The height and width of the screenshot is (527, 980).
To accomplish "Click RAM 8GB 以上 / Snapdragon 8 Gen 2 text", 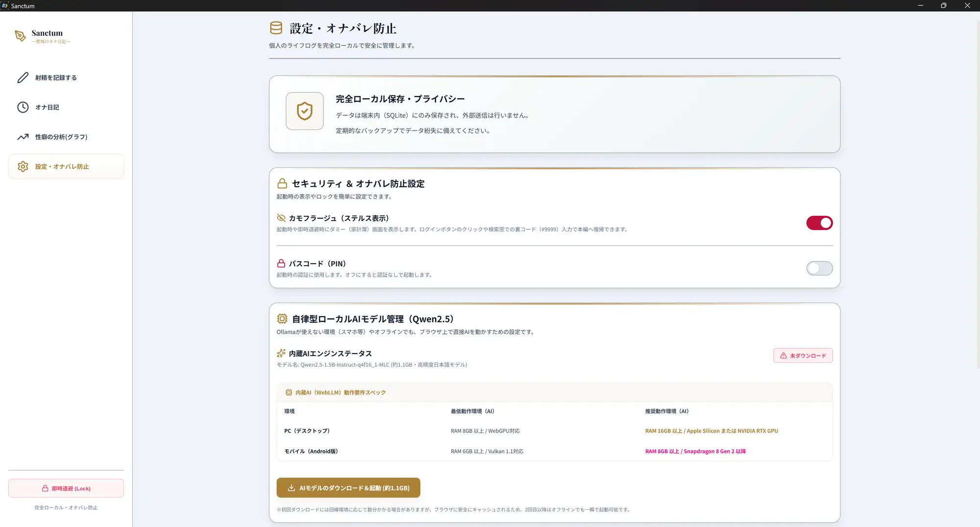I will [x=695, y=451].
